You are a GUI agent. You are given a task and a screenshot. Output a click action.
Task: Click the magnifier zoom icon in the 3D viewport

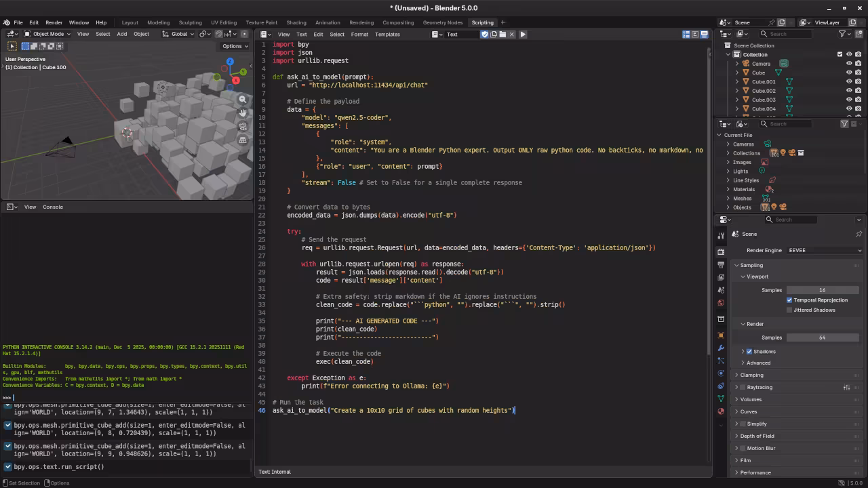click(x=243, y=100)
